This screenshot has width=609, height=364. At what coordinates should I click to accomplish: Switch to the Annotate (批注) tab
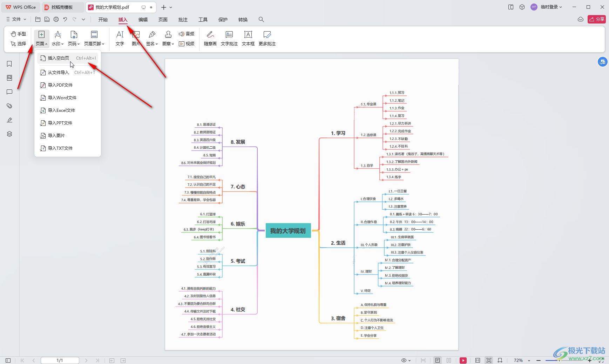tap(183, 20)
